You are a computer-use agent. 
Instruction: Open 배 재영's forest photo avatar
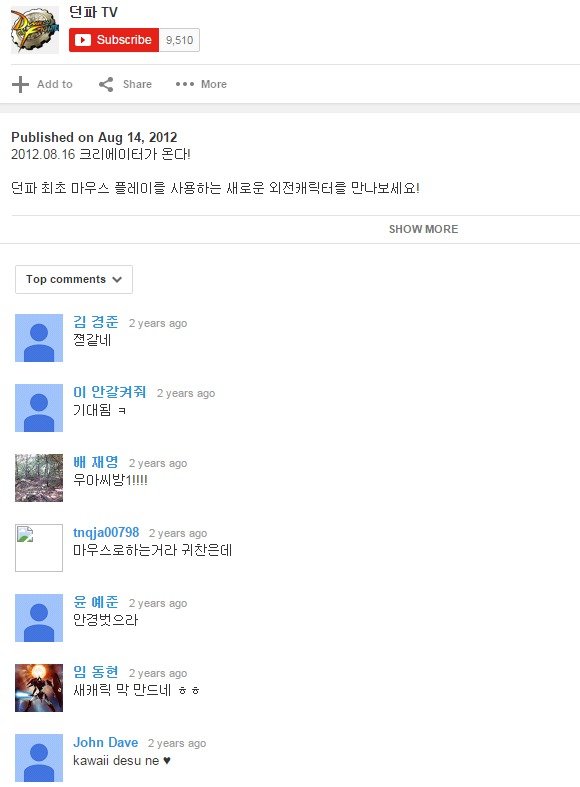point(39,478)
